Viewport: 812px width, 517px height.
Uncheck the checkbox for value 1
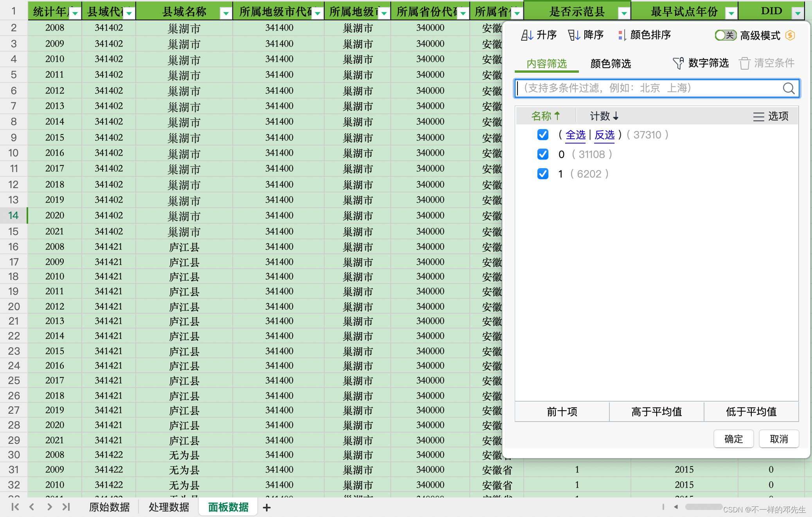click(x=543, y=174)
